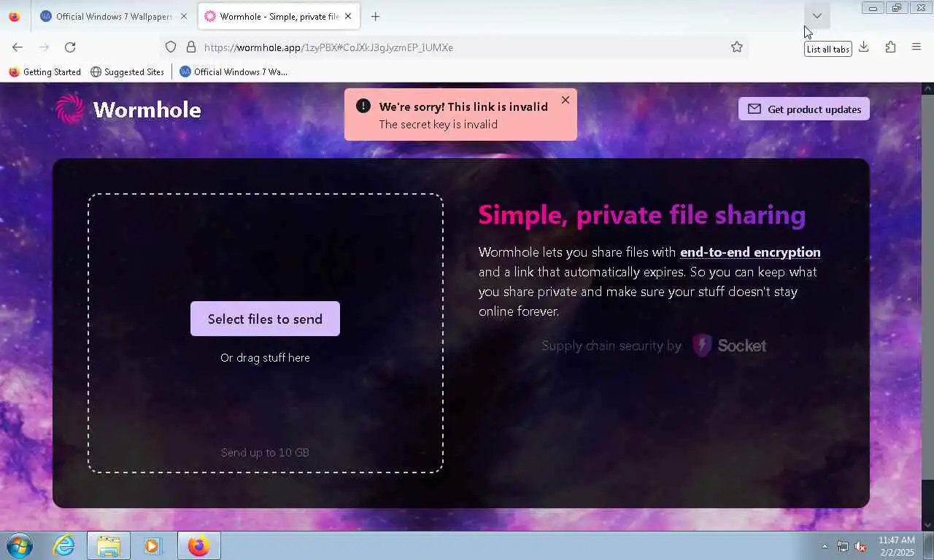934x560 pixels.
Task: Open the Windows Start menu
Action: click(x=19, y=545)
